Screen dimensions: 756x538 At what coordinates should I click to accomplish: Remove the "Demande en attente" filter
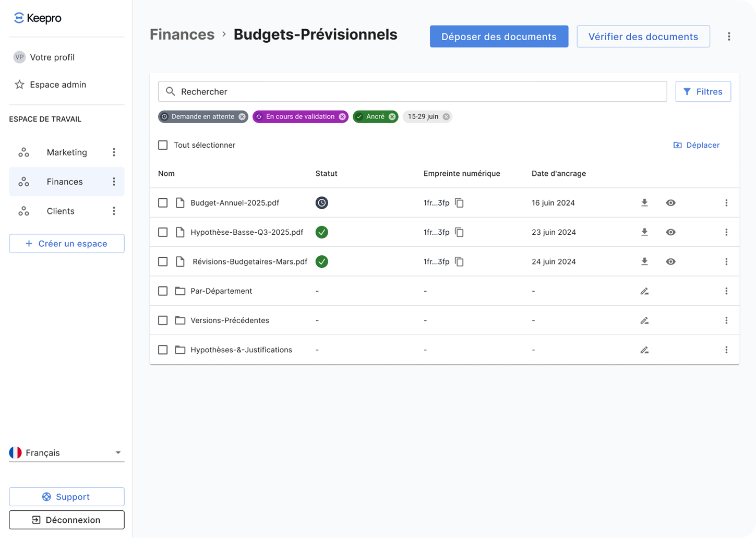pos(242,117)
